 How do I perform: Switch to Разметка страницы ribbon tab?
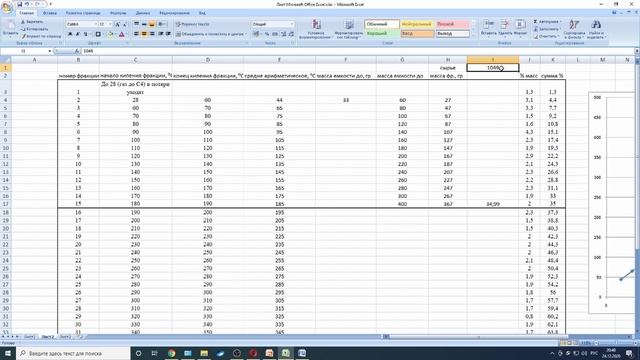83,13
